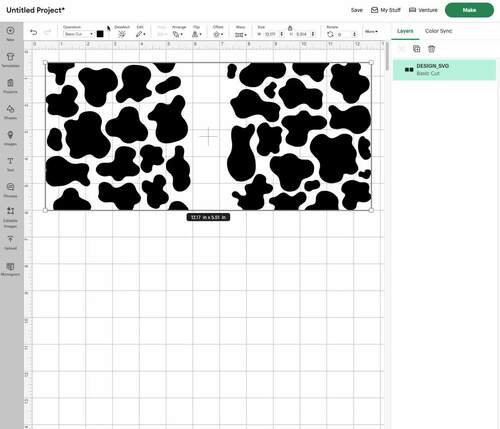Open Editable Images in sidebar

click(10, 217)
